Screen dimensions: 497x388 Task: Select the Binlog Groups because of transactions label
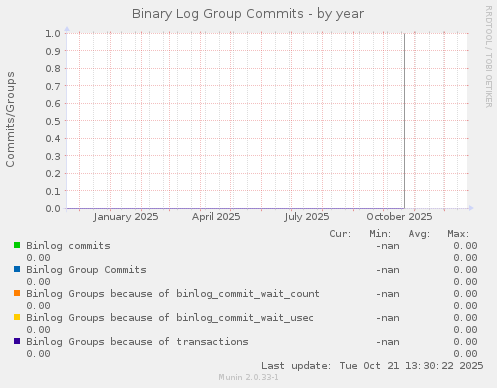click(137, 342)
